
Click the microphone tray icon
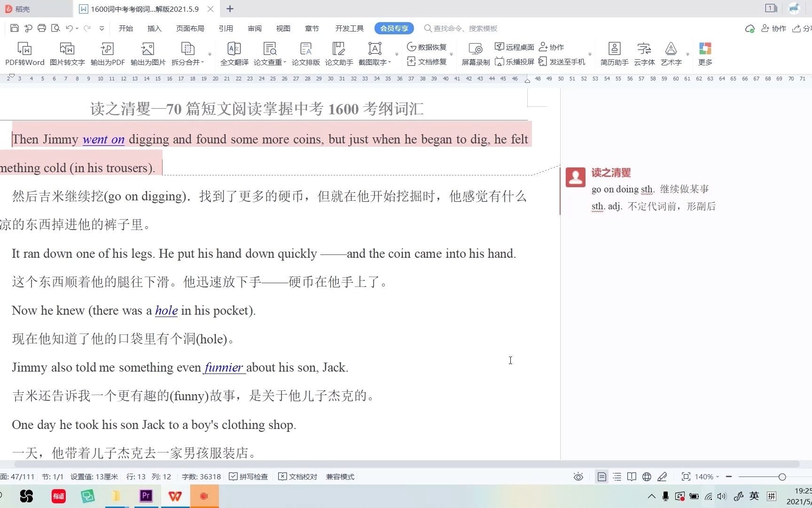665,496
